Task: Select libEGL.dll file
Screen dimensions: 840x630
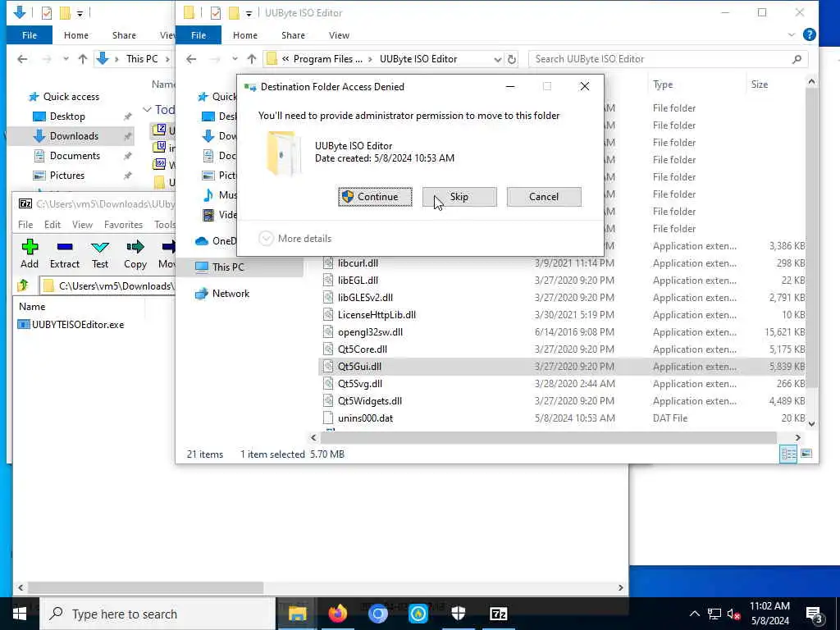Action: 358,281
